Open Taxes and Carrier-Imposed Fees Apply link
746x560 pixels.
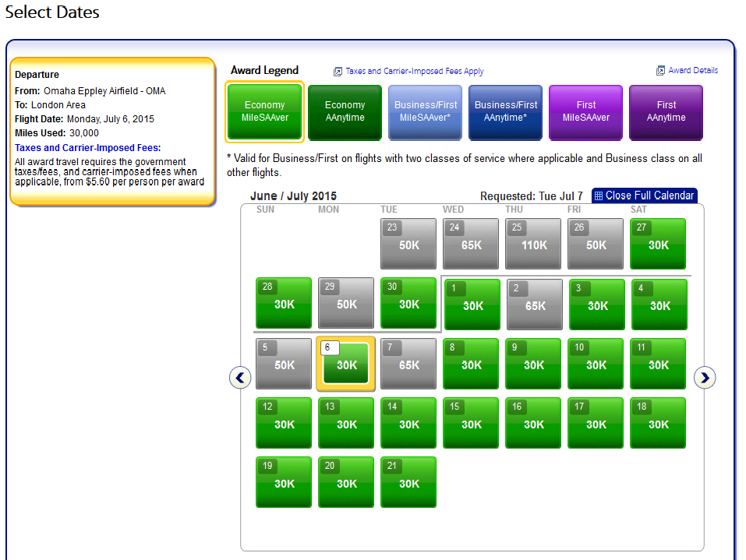click(414, 71)
